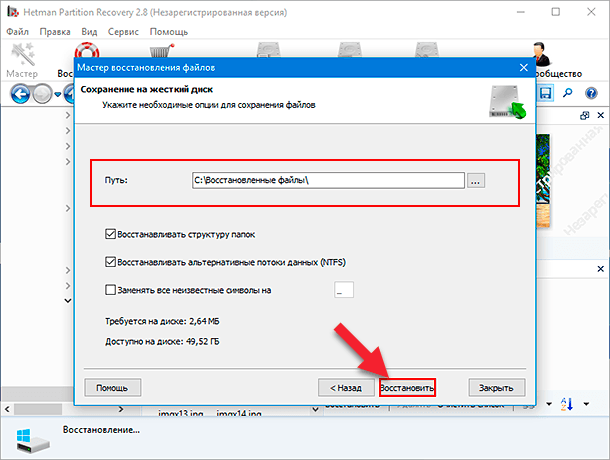Screen dimensions: 610x460
Task: Click the greyed forward navigation arrow
Action: pos(42,94)
